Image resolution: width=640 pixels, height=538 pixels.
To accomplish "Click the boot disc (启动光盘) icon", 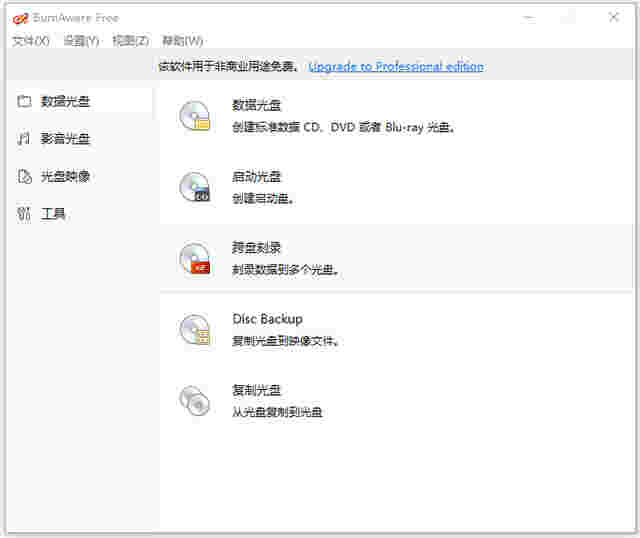I will (195, 187).
